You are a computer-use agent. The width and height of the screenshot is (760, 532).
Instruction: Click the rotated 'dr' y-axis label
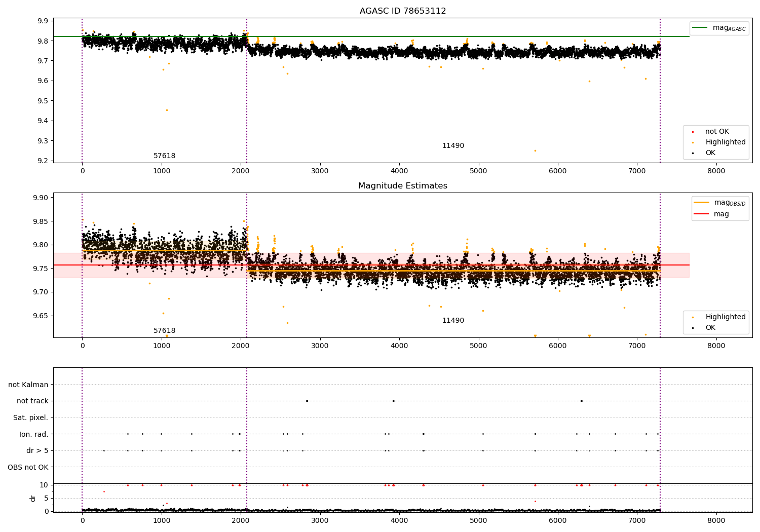[x=33, y=498]
